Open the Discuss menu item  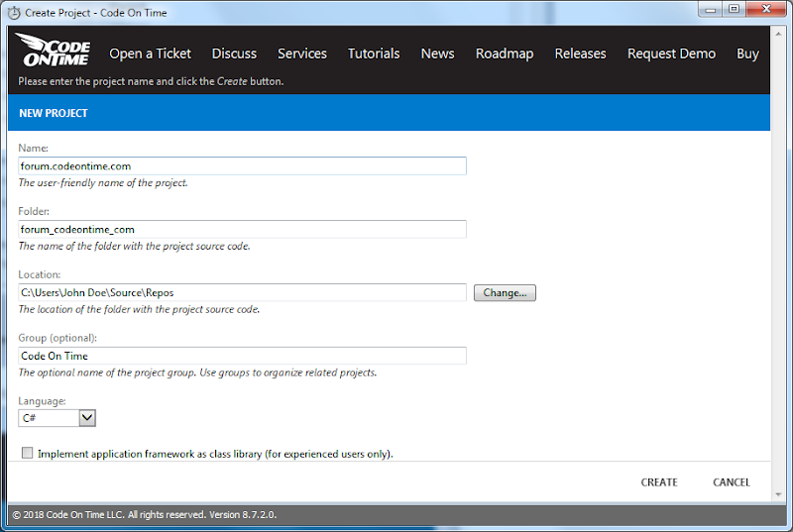tap(234, 53)
